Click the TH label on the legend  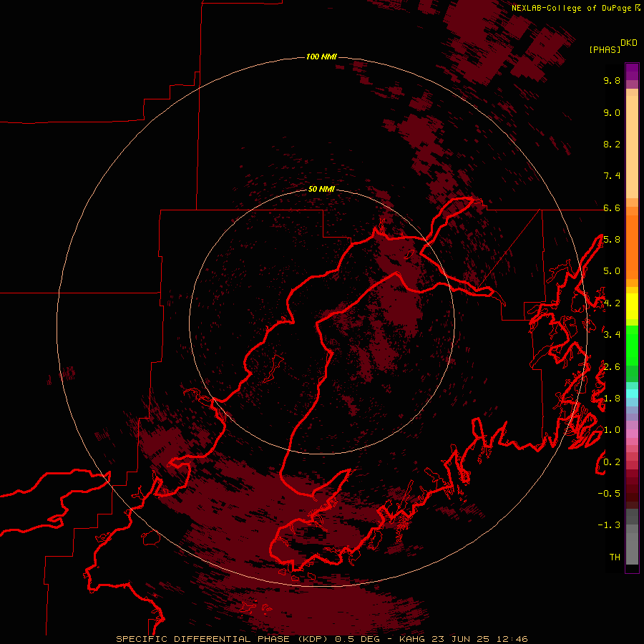[x=615, y=557]
